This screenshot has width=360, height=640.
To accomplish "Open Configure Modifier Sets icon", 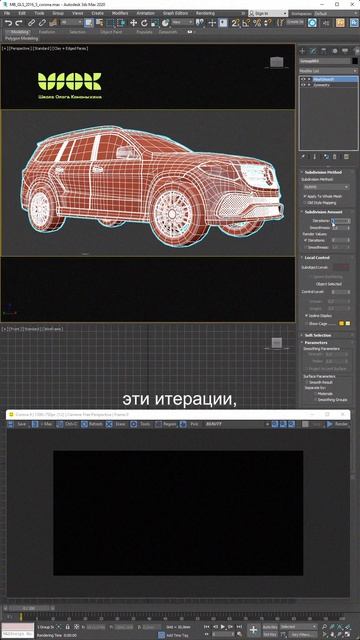I will pyautogui.click(x=347, y=156).
